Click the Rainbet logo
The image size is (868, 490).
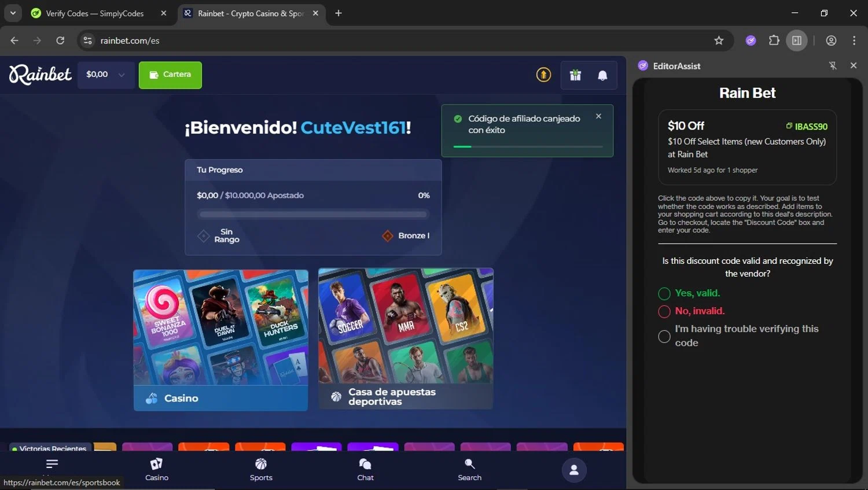(x=40, y=75)
